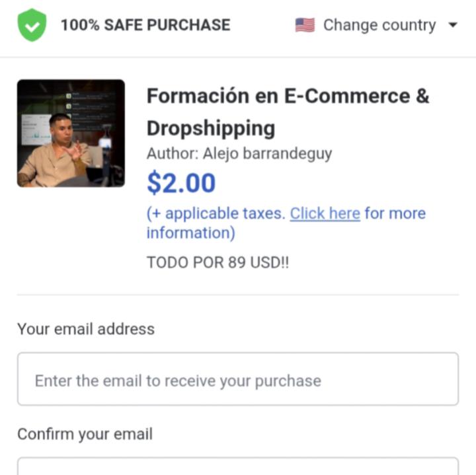Click the "Confirm your email" label
Viewport: 476px width, 475px height.
pyautogui.click(x=85, y=434)
